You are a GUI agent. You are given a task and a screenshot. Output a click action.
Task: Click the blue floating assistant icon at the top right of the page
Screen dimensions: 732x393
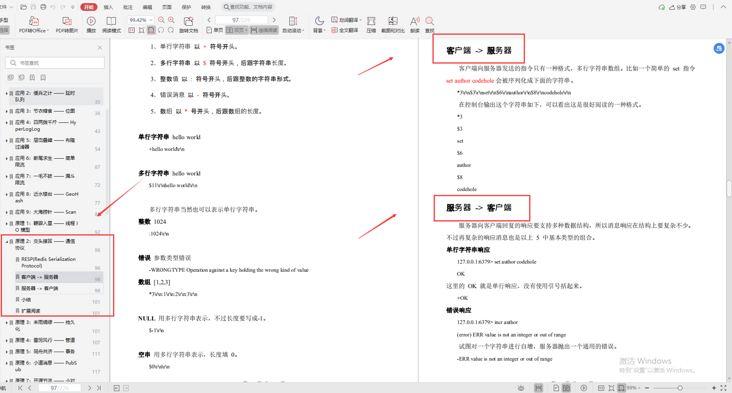coord(719,48)
